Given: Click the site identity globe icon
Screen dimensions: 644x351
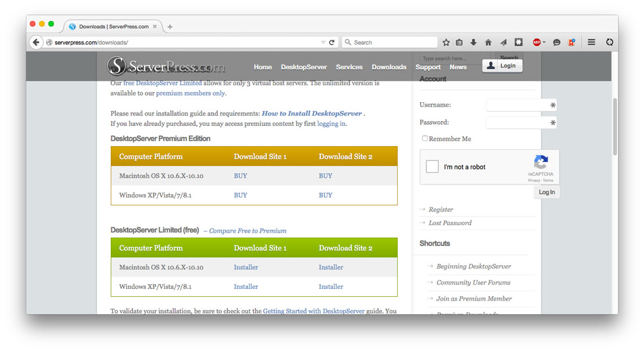Looking at the screenshot, I should point(49,42).
